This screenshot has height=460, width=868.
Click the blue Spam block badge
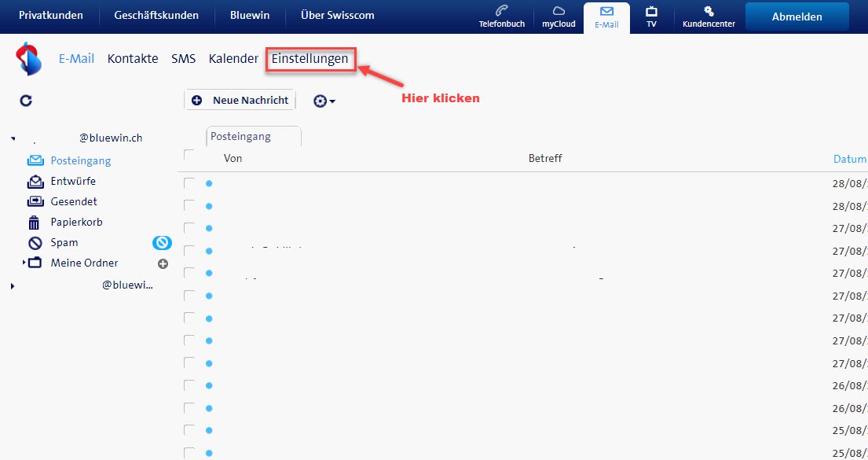pyautogui.click(x=162, y=243)
